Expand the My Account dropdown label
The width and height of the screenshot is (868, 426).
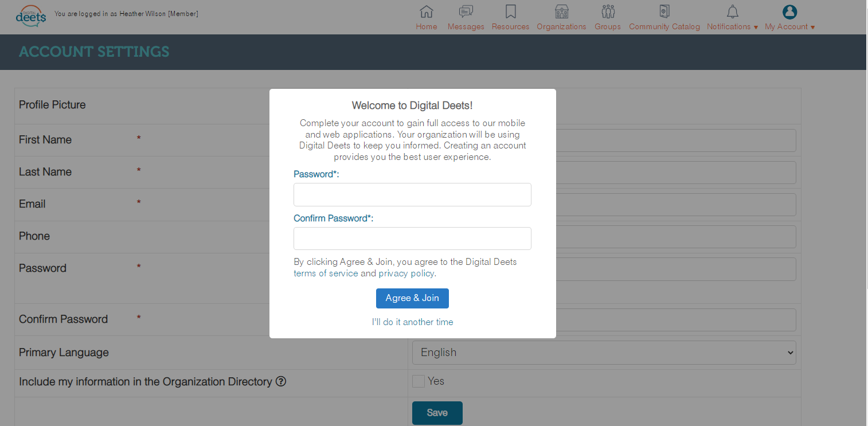tap(790, 27)
